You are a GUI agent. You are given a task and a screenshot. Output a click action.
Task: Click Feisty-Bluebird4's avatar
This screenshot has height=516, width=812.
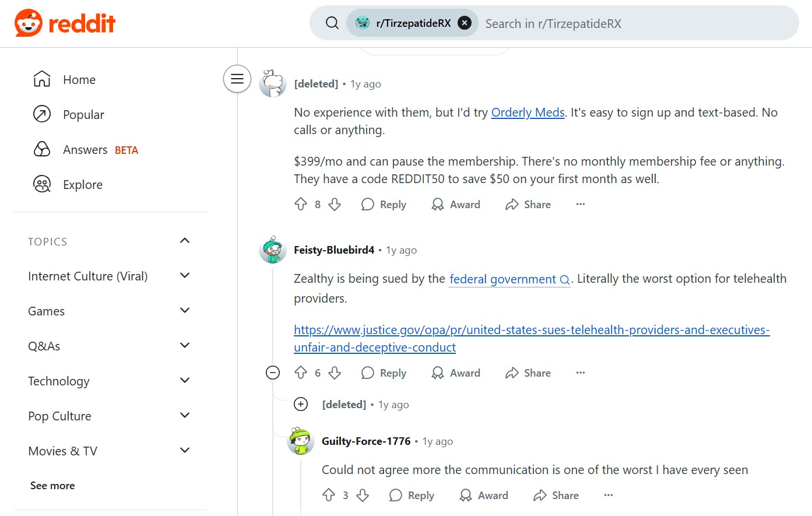click(x=272, y=250)
